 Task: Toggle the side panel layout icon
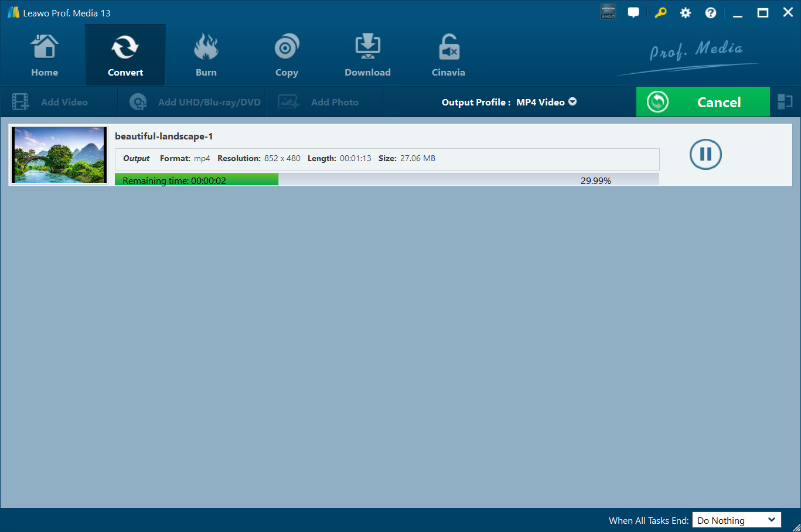(x=785, y=102)
